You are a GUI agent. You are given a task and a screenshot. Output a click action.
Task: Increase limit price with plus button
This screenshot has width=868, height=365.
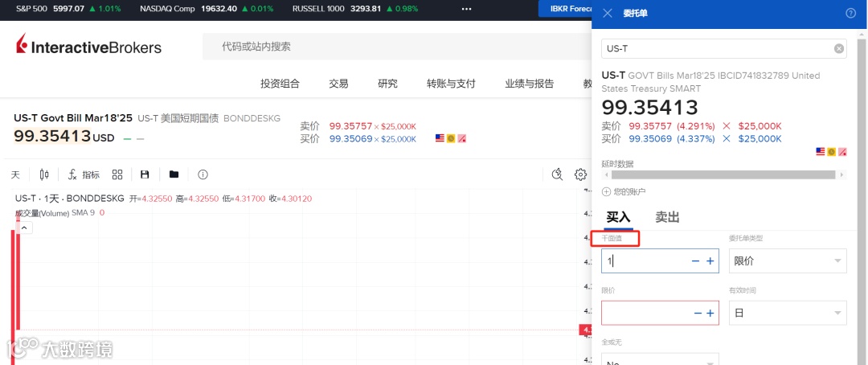[710, 313]
